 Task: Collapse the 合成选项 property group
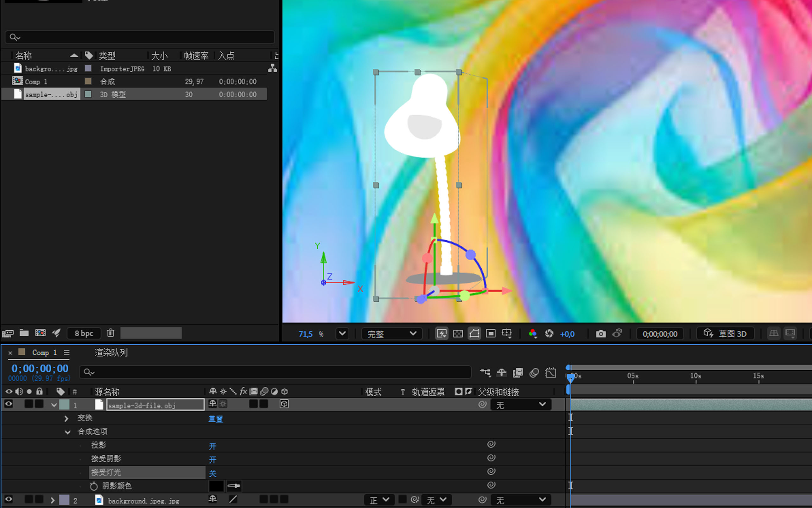point(67,432)
